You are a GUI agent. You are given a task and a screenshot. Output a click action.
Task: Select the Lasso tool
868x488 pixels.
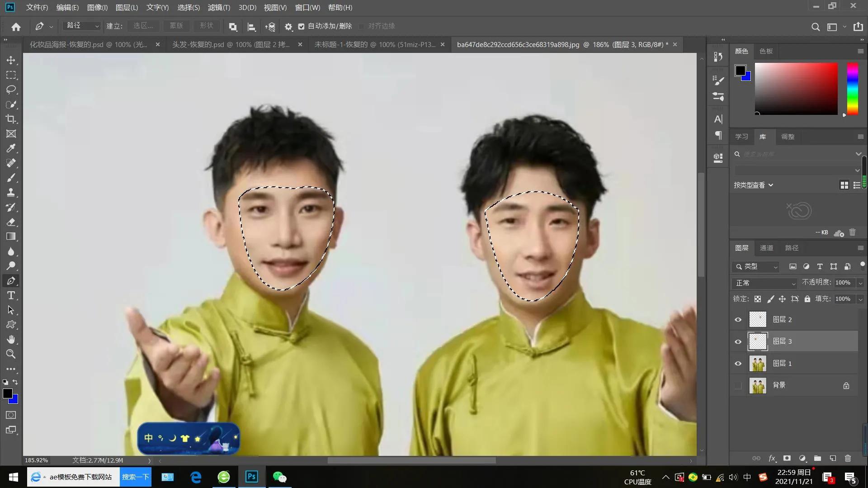point(11,90)
